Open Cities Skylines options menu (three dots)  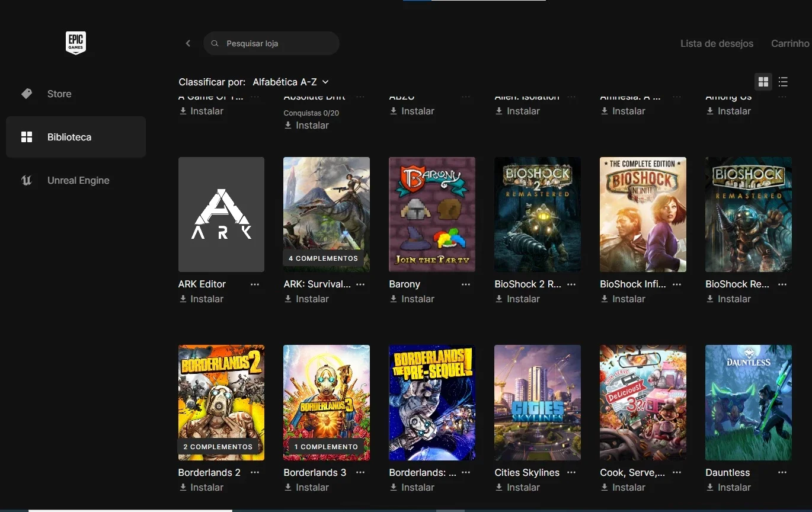(x=571, y=472)
